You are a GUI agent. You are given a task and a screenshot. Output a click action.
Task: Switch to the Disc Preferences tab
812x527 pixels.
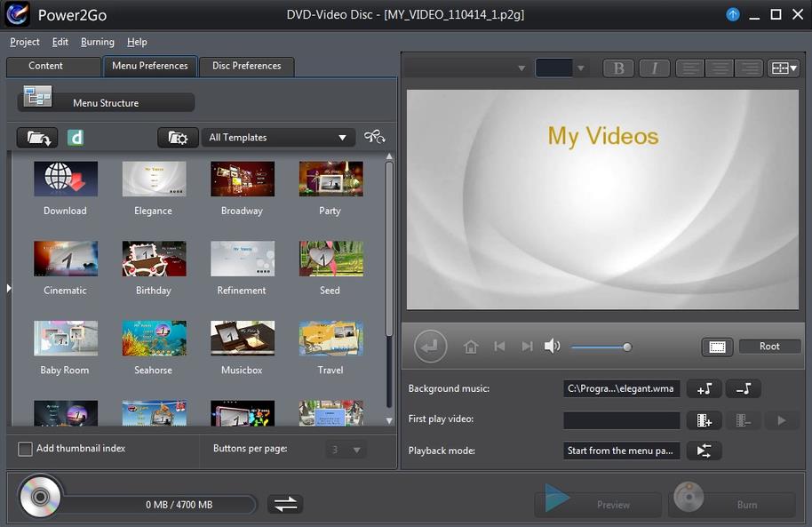246,66
